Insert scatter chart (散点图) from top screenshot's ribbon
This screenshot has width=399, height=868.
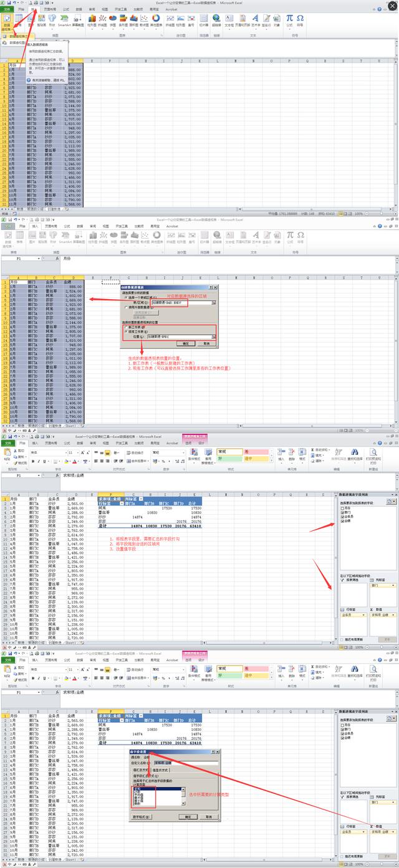[x=144, y=21]
